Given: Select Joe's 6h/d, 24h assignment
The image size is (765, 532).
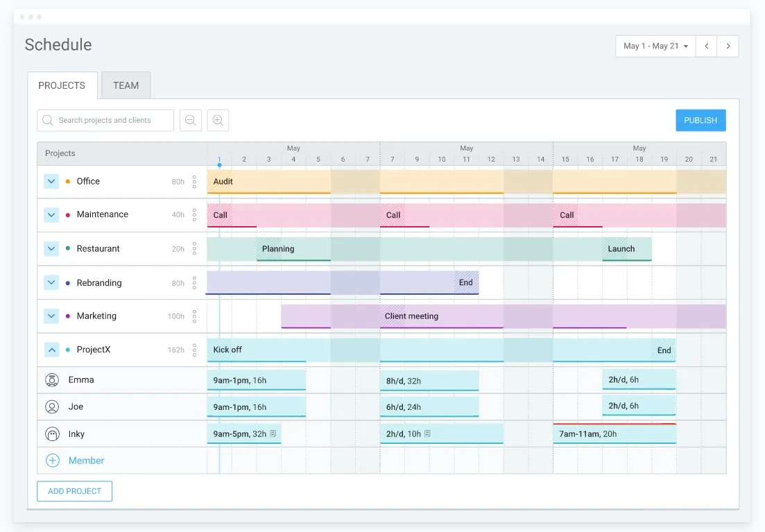Looking at the screenshot, I should tap(429, 407).
